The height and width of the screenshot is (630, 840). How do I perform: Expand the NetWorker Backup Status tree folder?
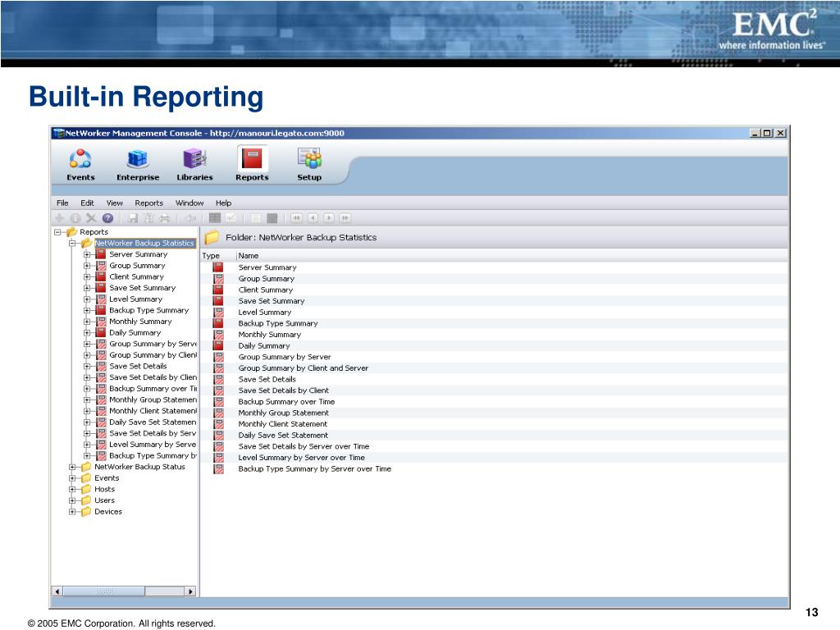click(72, 467)
